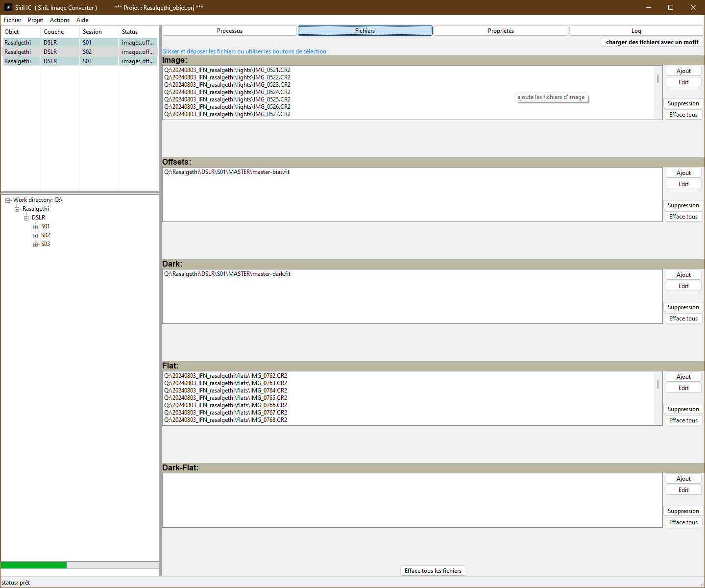The image size is (705, 588).
Task: Click Efface tous in the Dark-Flat section
Action: click(683, 522)
